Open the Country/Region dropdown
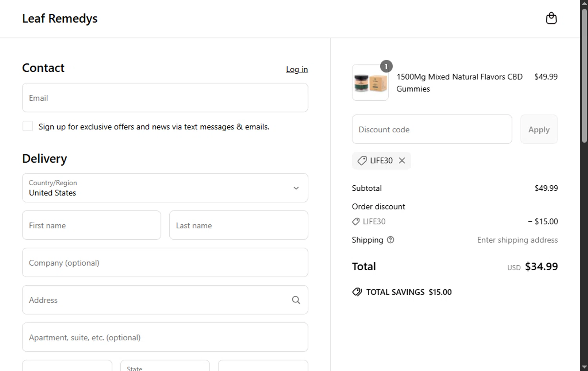588x371 pixels. (165, 188)
